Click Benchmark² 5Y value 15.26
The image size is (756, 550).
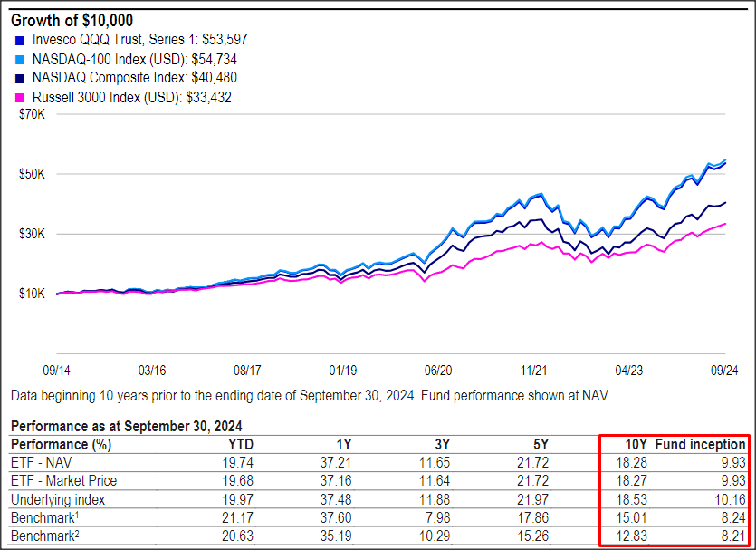point(533,536)
